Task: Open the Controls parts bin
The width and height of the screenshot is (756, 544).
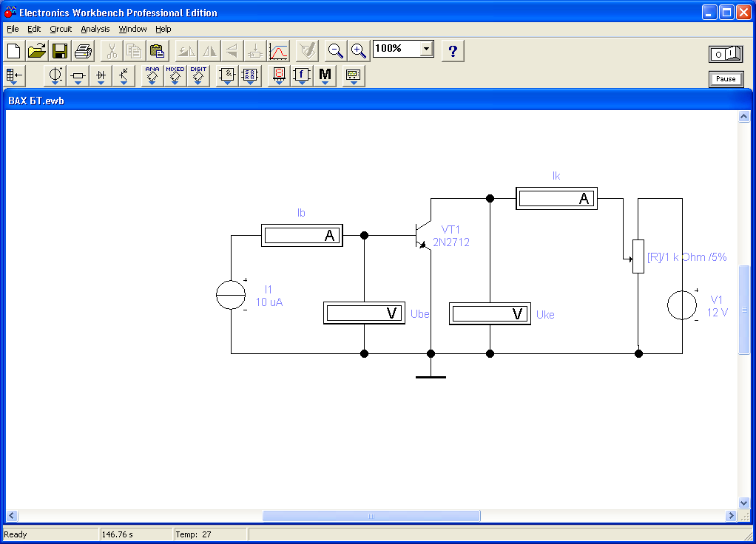Action: click(x=302, y=75)
